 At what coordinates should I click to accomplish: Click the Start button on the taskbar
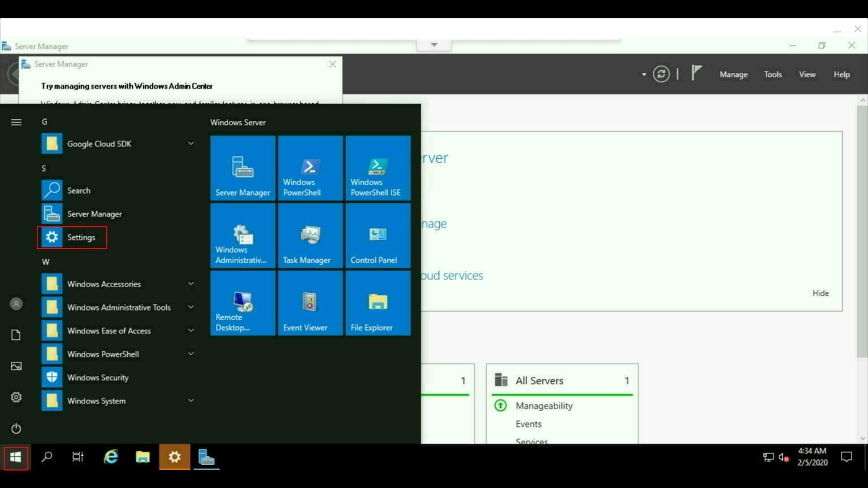[16, 457]
